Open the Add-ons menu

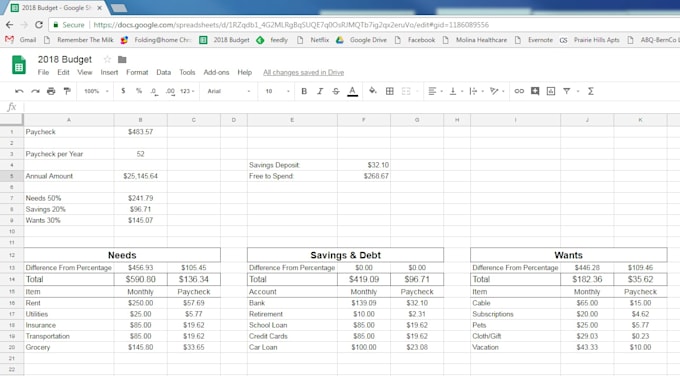216,72
